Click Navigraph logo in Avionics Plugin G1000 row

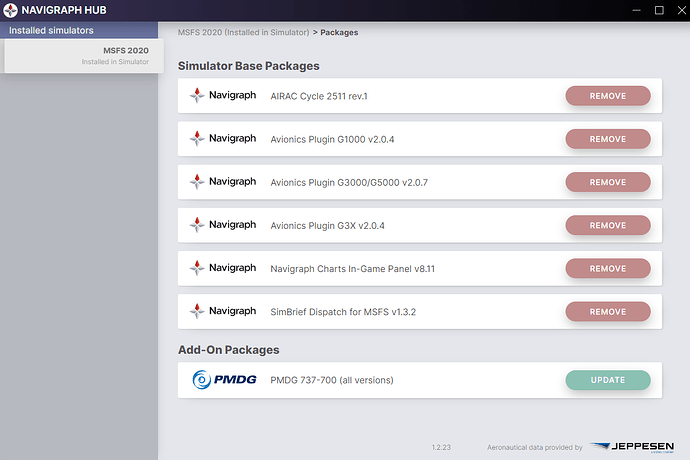(x=223, y=138)
